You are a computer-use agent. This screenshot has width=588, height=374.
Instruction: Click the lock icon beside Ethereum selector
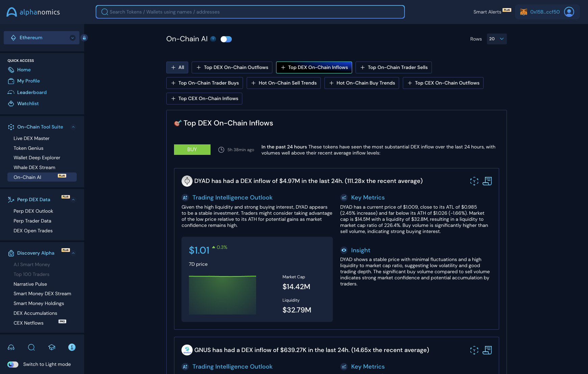click(84, 38)
